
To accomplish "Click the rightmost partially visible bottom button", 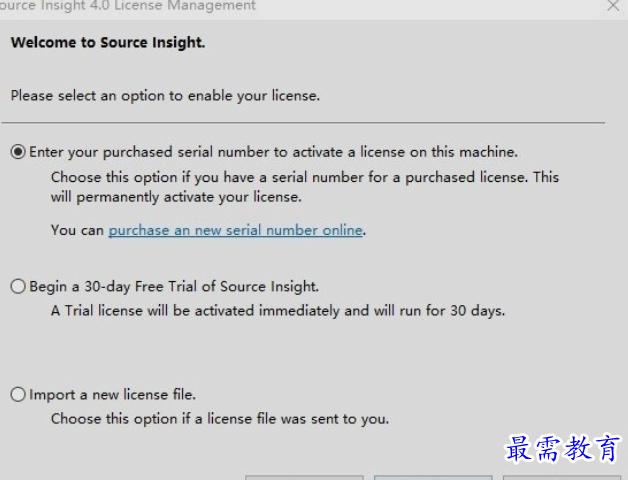I will [562, 478].
